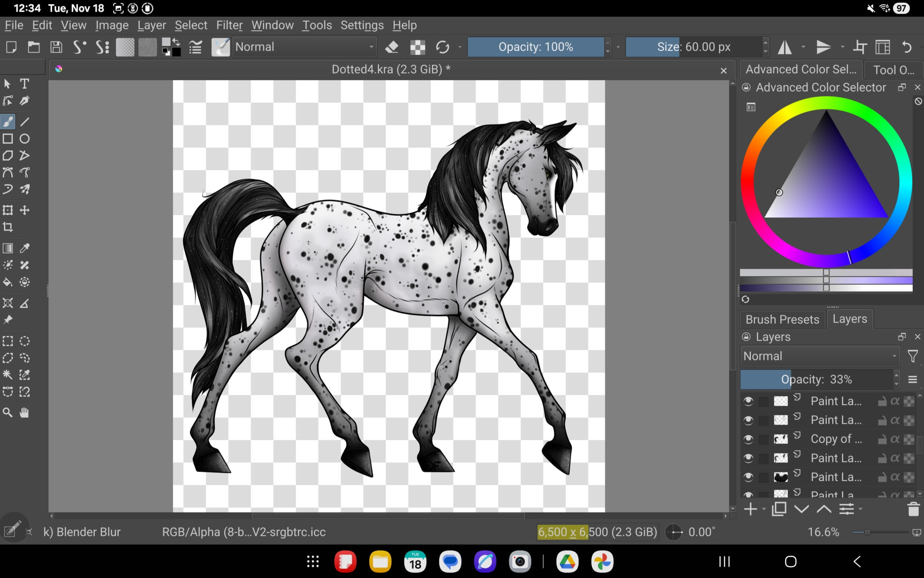The width and height of the screenshot is (924, 578).
Task: Choose the Fill bucket tool
Action: point(8,282)
